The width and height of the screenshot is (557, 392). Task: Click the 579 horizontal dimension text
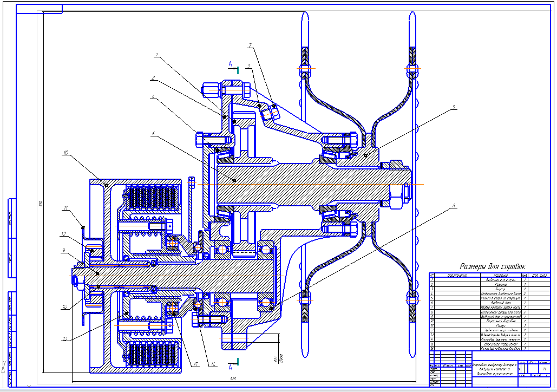(x=233, y=377)
